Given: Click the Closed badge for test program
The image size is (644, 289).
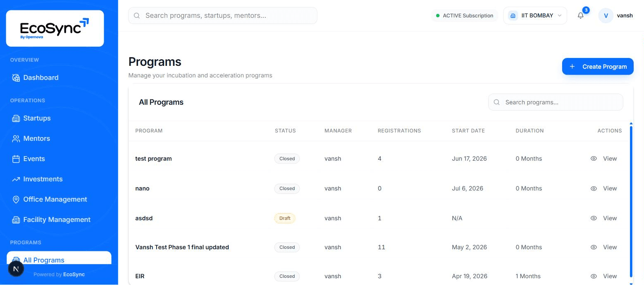Looking at the screenshot, I should (x=287, y=159).
